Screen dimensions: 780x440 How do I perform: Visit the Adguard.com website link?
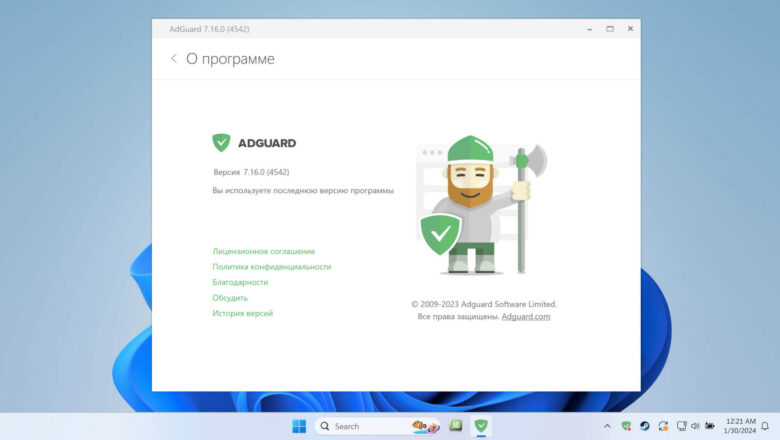pyautogui.click(x=526, y=316)
